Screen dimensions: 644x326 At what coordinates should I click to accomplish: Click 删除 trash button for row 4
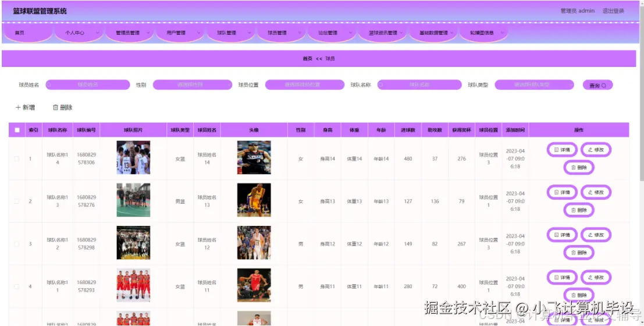pos(579,295)
